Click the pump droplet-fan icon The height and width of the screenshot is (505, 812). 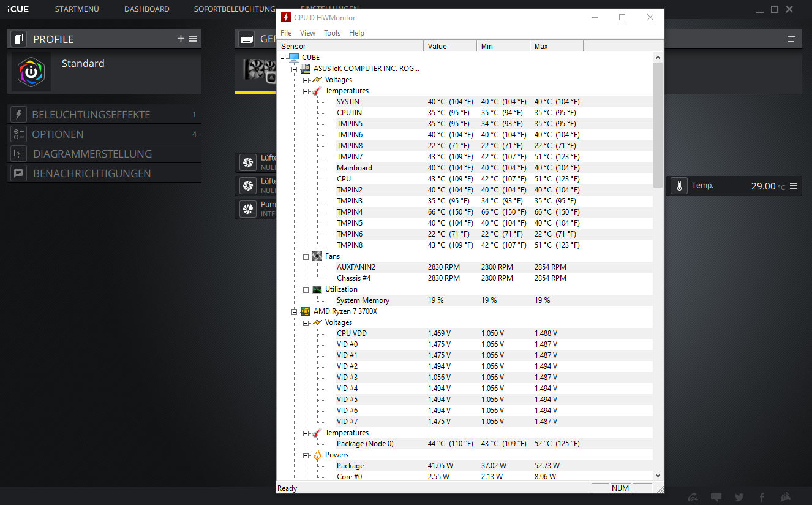[x=248, y=209]
